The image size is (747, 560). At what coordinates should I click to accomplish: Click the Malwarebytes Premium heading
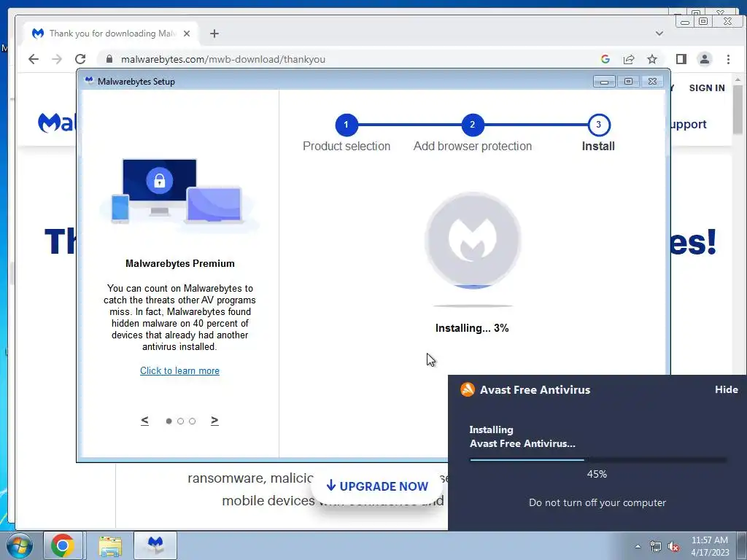tap(180, 263)
